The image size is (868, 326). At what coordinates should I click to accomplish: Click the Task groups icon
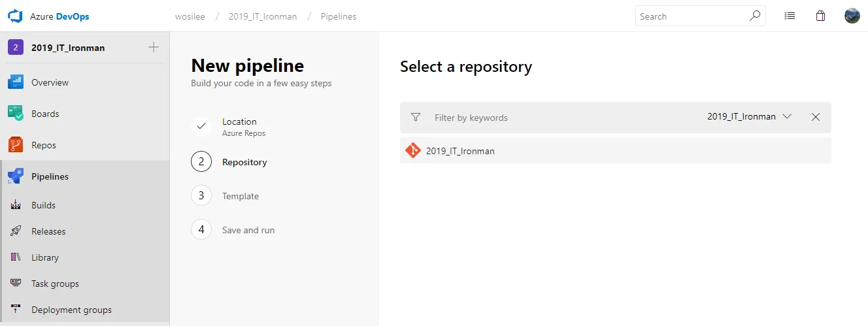pos(16,284)
